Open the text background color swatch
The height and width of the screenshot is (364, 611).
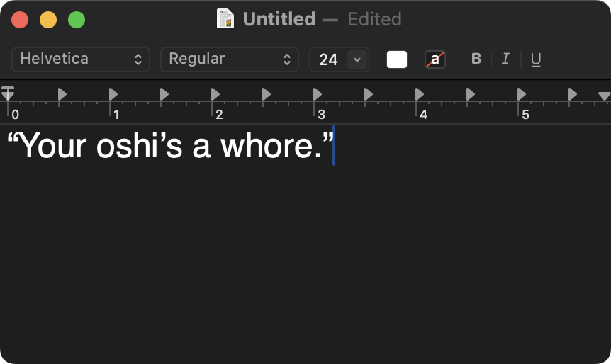click(x=435, y=59)
